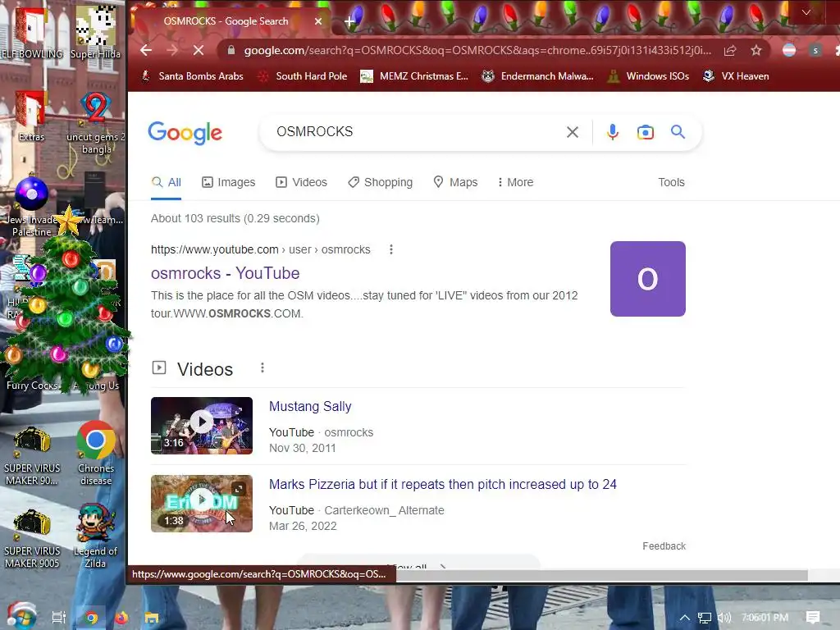Bookmark this page with the star icon
This screenshot has width=840, height=630.
(x=756, y=50)
